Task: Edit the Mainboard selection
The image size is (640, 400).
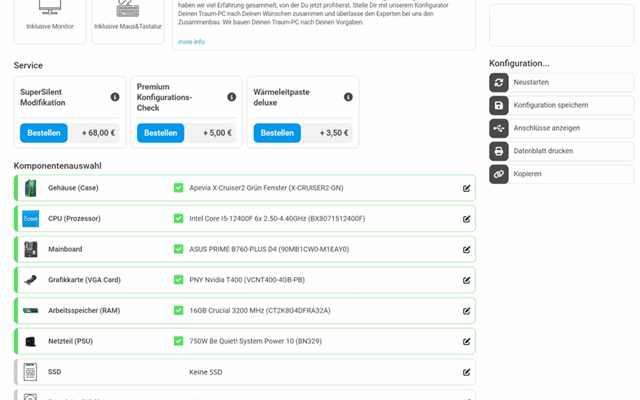Action: point(466,249)
